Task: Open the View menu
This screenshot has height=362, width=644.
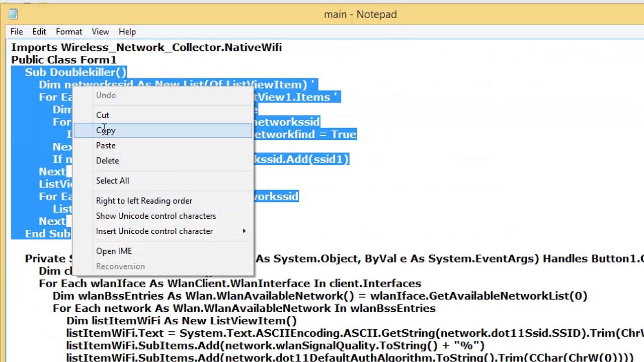Action: [x=100, y=32]
